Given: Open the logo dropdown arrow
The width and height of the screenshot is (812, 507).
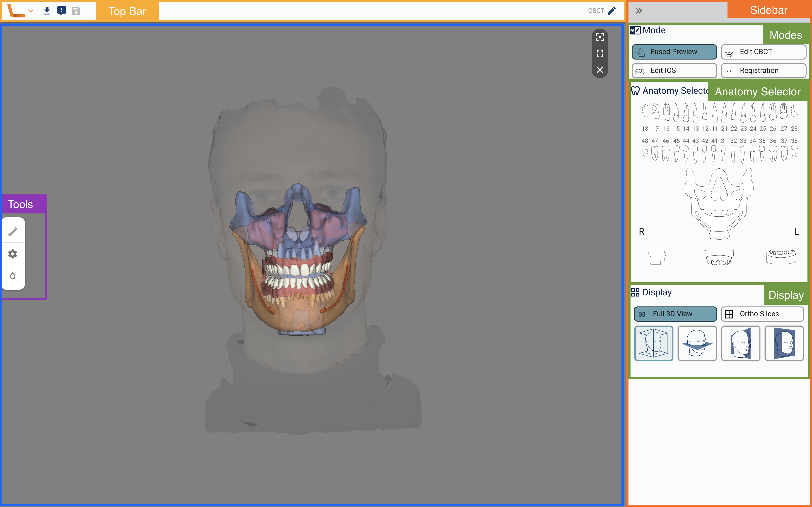Looking at the screenshot, I should 31,11.
